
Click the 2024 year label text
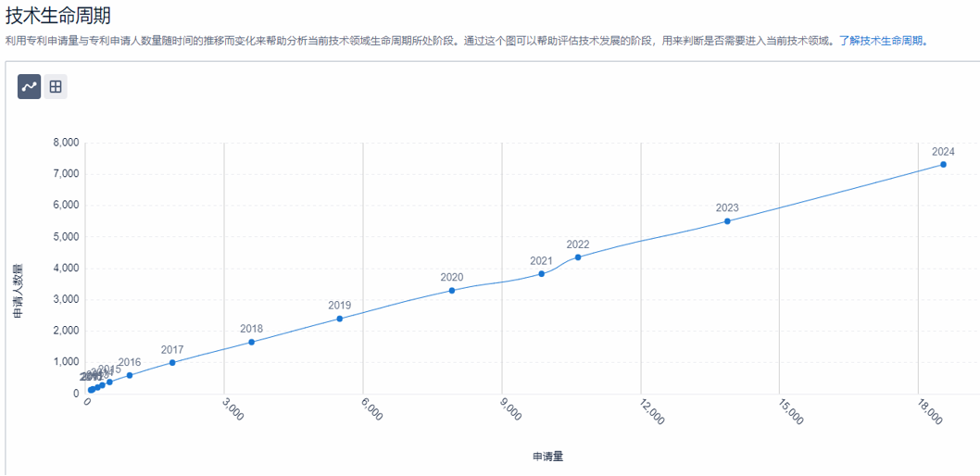[943, 152]
